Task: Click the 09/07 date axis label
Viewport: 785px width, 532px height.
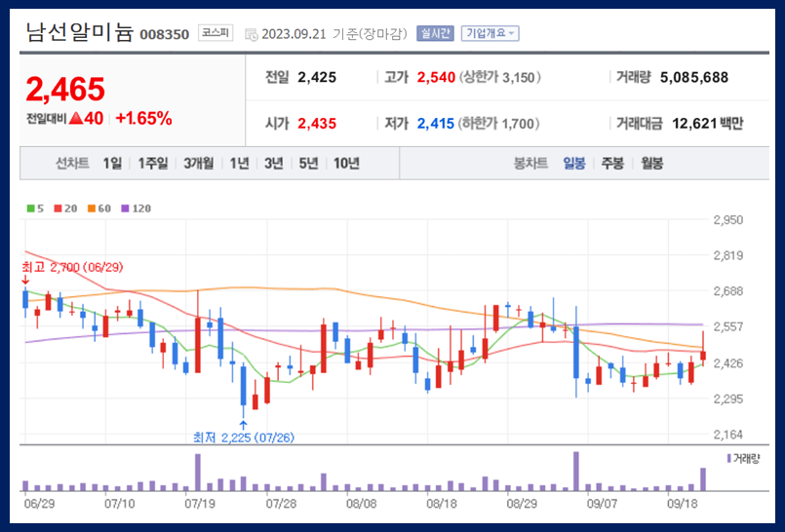Action: (x=602, y=504)
